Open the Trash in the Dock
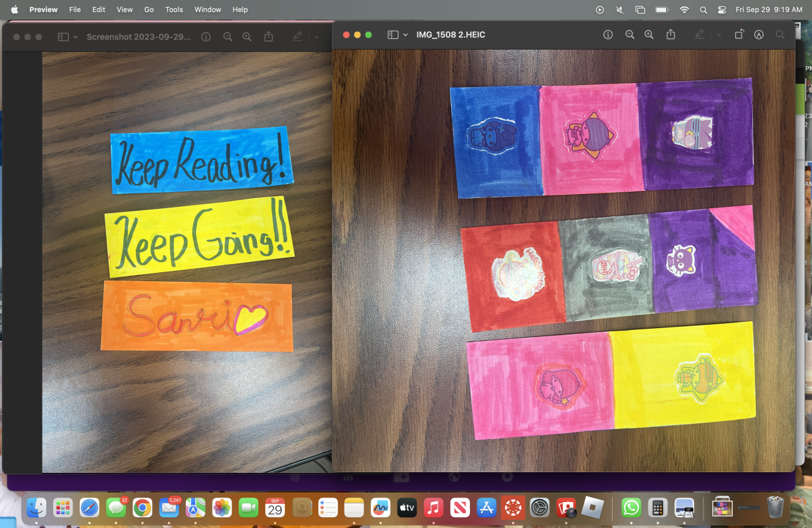This screenshot has height=528, width=812. tap(775, 508)
